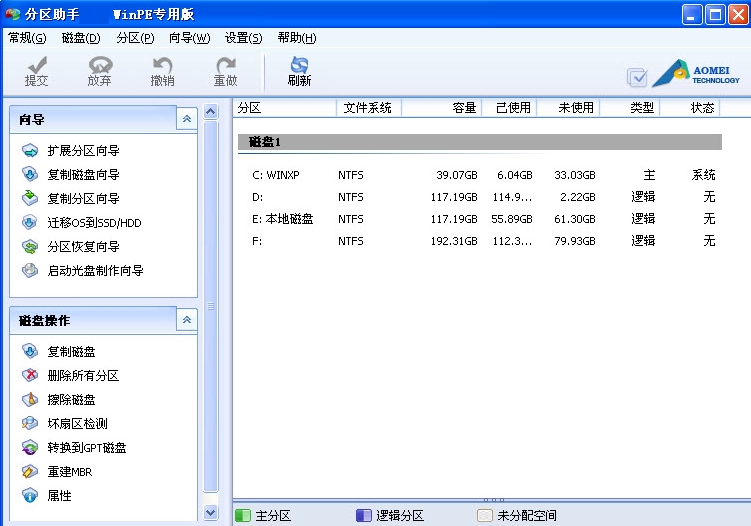Open the 扩展分区向导 wizard
751x526 pixels.
(83, 151)
